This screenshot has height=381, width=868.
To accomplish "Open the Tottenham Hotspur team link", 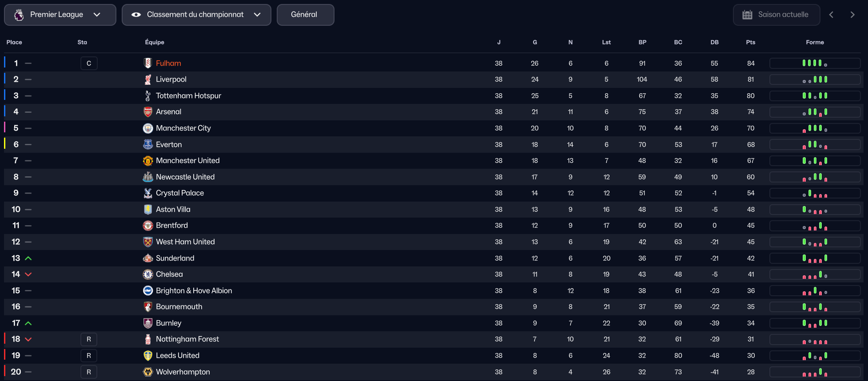I will tap(188, 96).
